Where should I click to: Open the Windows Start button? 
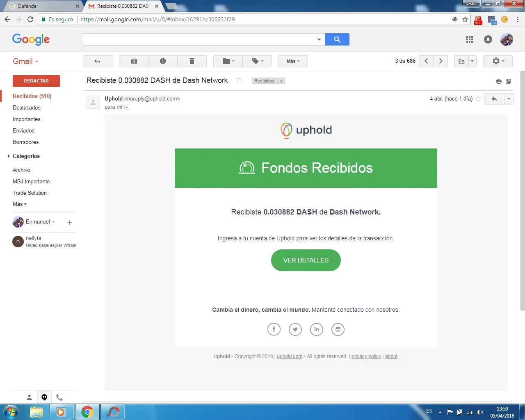point(11,412)
